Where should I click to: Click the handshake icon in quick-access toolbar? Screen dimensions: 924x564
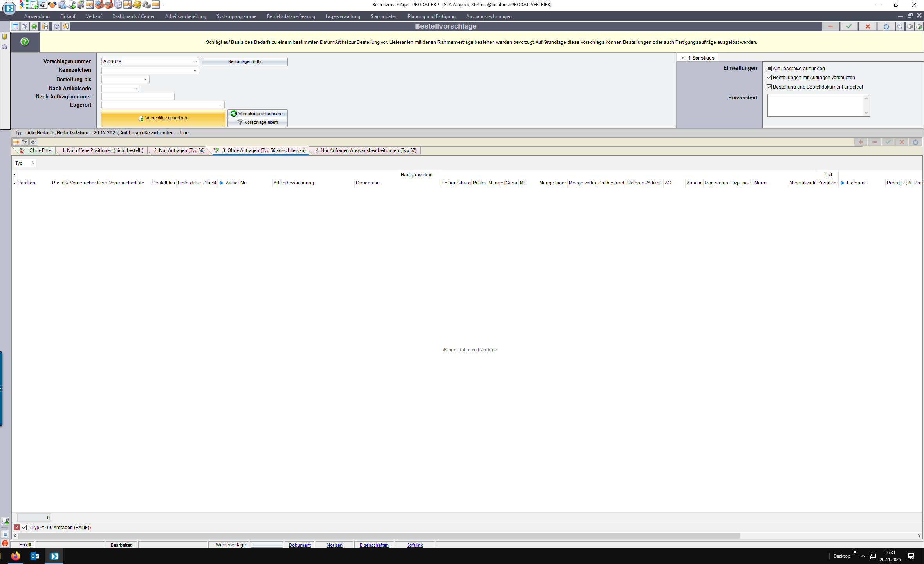tap(52, 5)
